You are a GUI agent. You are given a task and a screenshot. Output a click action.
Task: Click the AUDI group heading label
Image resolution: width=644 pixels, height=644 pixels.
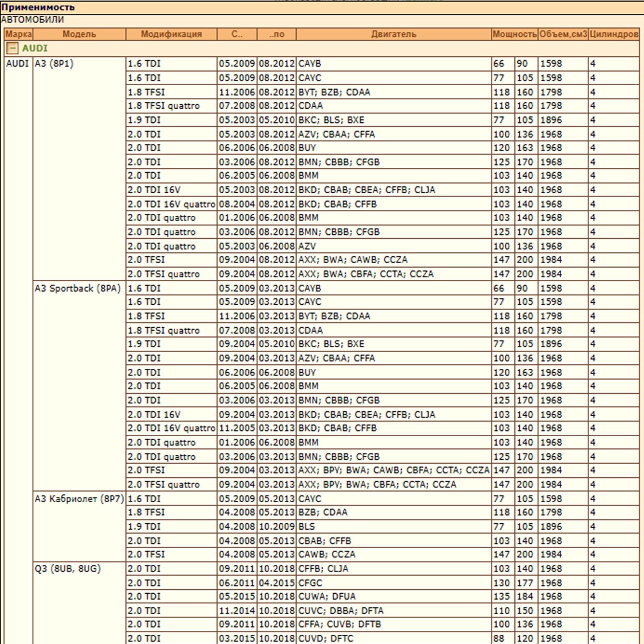point(35,48)
